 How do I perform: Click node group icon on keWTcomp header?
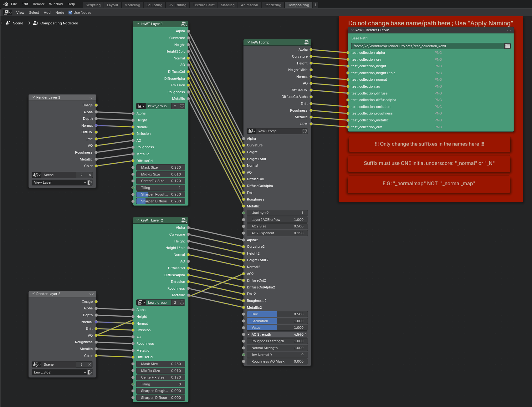[306, 42]
